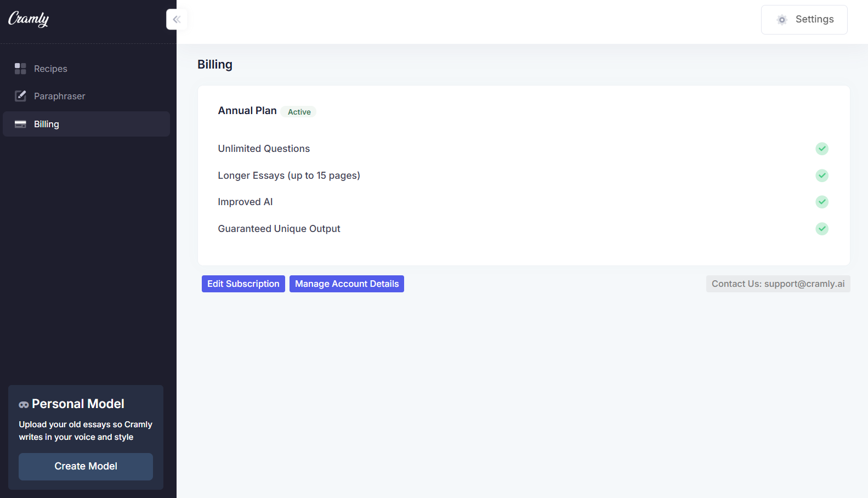
Task: Click the Unlimited Questions green checkmark
Action: pos(821,149)
